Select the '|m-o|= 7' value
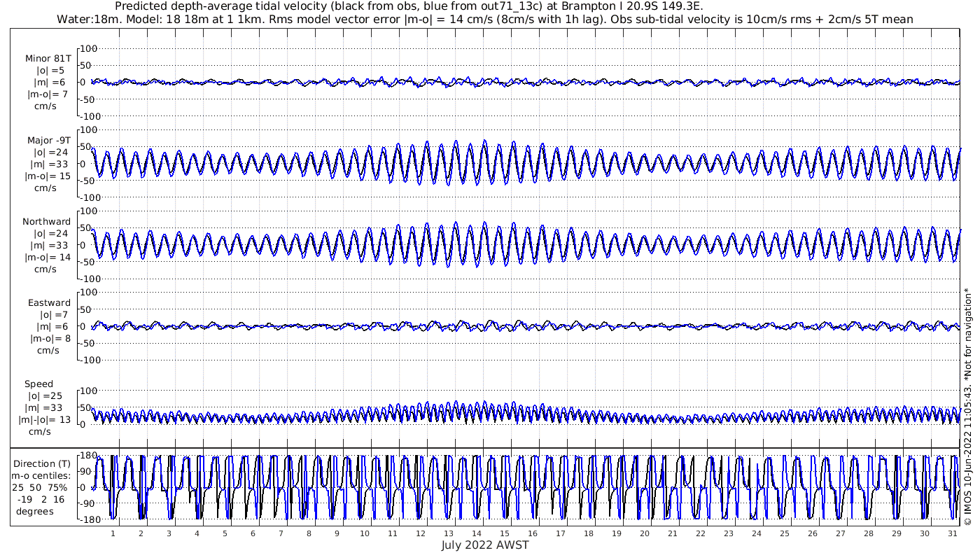This screenshot has width=980, height=560. (x=47, y=94)
